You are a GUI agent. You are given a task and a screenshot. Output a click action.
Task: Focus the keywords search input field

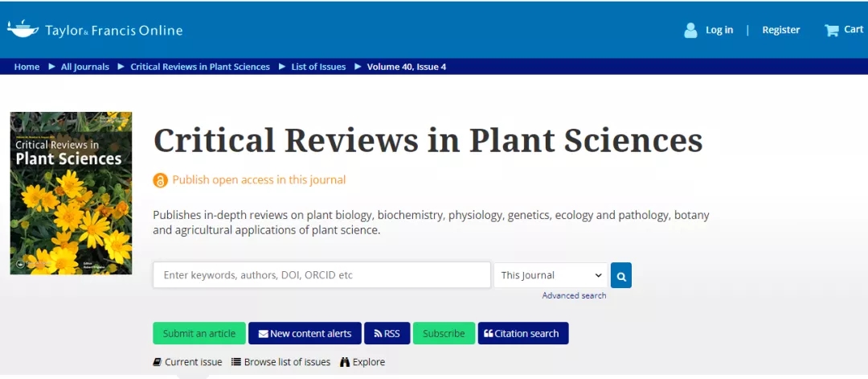(321, 275)
